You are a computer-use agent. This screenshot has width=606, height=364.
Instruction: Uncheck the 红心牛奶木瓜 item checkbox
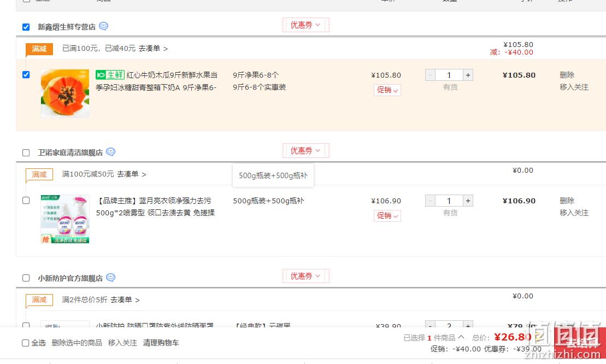tap(26, 74)
